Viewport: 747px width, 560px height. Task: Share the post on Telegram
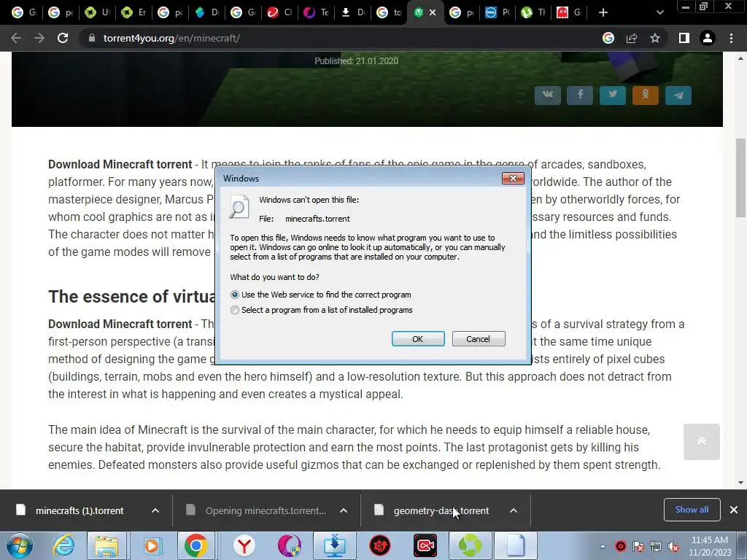point(678,96)
